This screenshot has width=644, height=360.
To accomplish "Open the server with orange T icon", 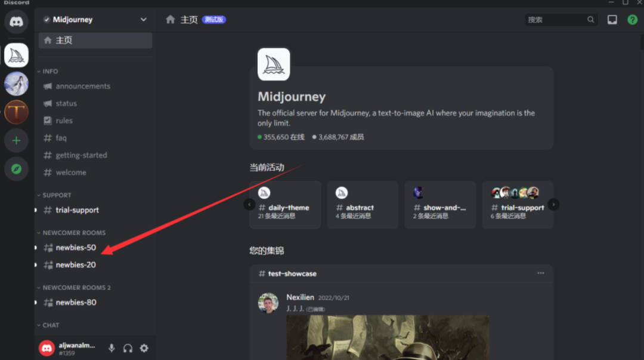I will [x=17, y=112].
